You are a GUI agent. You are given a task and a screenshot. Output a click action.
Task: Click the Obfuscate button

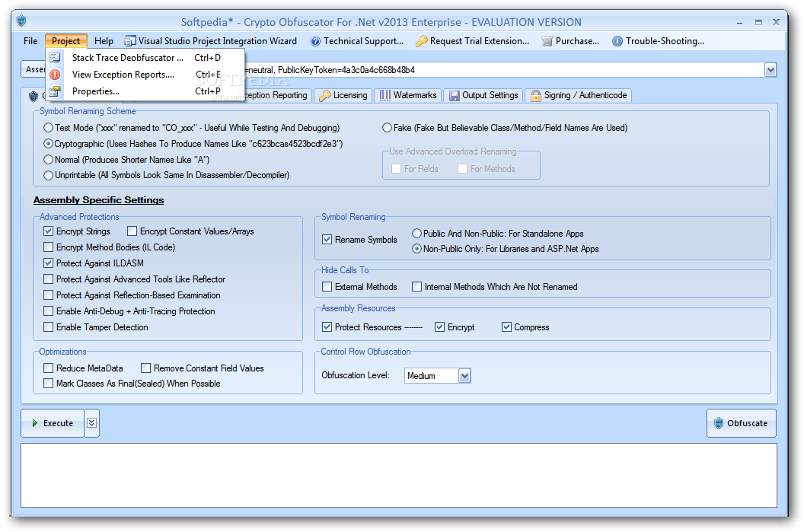[x=742, y=423]
